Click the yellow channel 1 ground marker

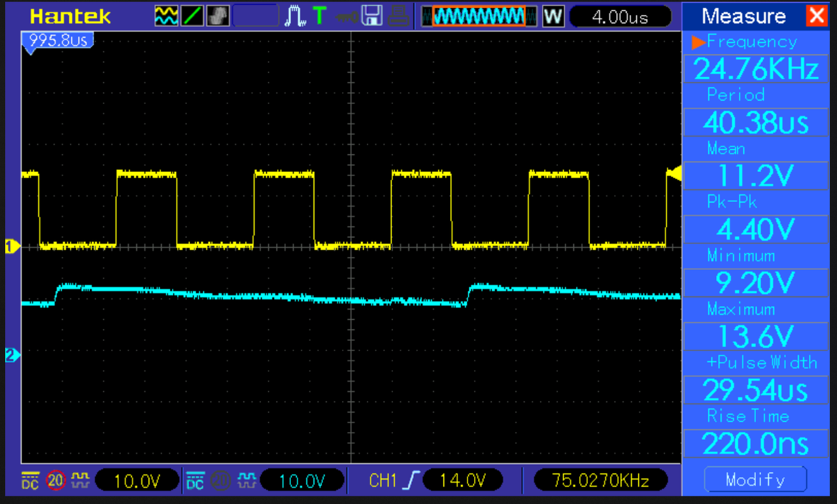point(12,246)
